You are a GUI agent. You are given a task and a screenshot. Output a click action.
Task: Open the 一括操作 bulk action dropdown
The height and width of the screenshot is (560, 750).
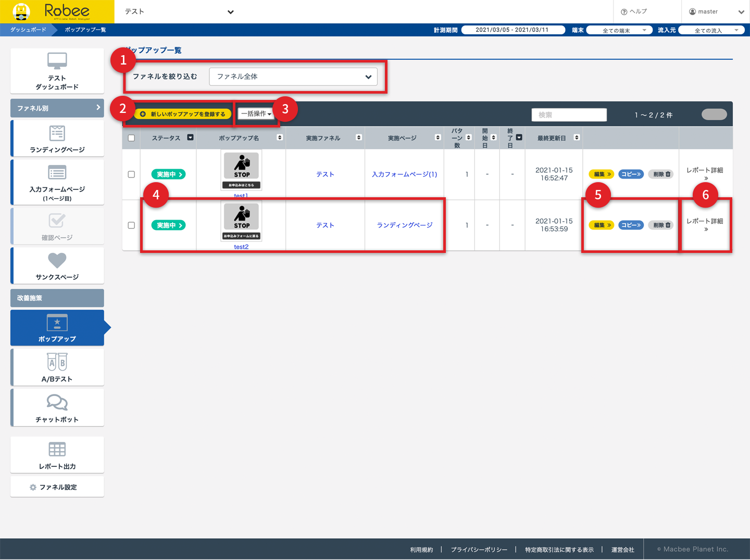(256, 114)
